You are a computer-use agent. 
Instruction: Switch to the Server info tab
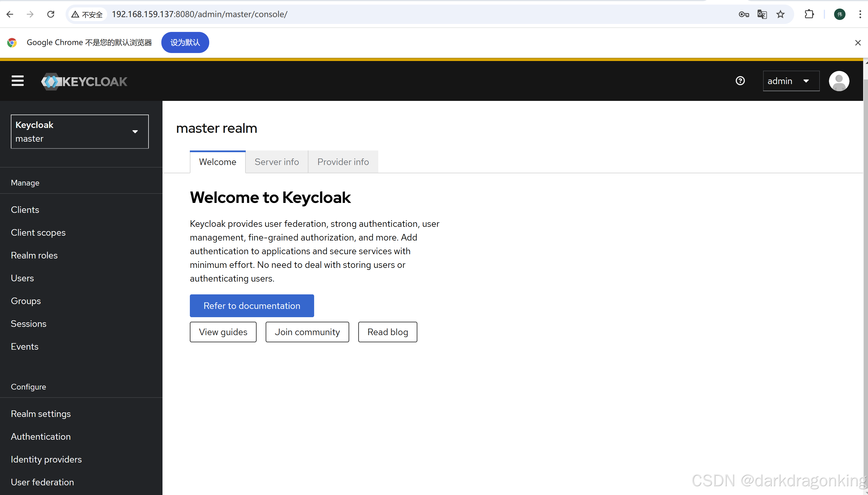(x=277, y=162)
